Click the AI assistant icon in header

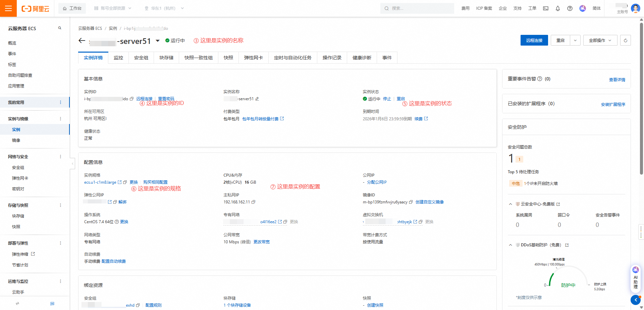(583, 8)
